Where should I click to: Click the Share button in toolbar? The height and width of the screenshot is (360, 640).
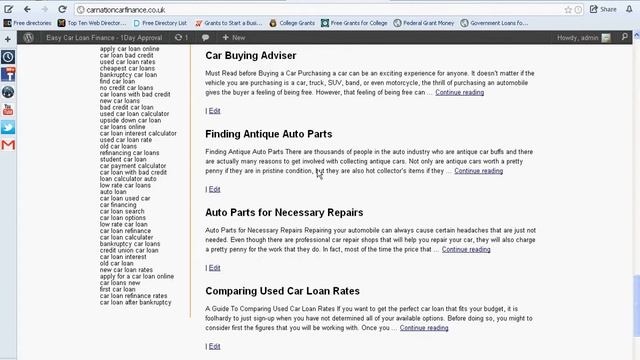[x=603, y=9]
